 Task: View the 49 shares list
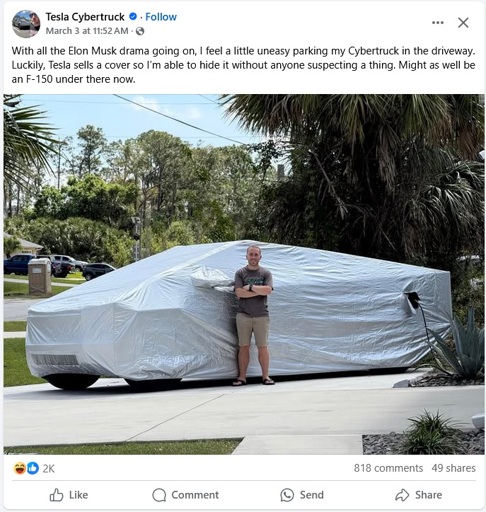453,468
